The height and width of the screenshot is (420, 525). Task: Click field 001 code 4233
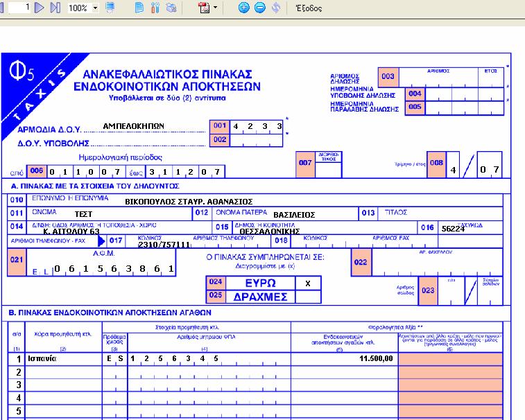[x=257, y=127]
